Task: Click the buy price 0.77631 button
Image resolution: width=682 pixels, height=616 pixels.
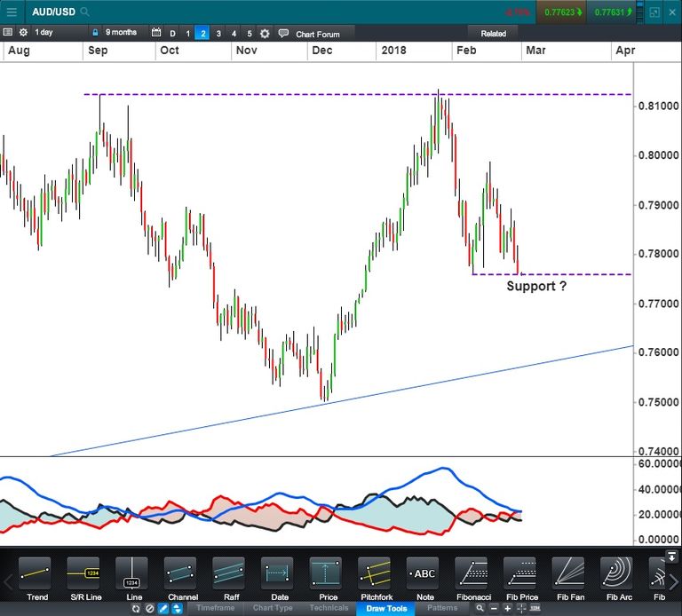Action: click(x=613, y=12)
